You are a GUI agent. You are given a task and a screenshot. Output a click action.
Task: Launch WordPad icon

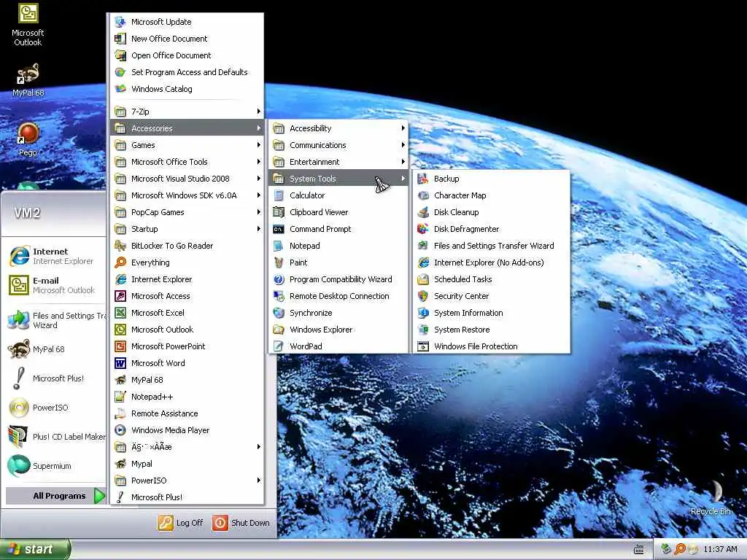279,346
